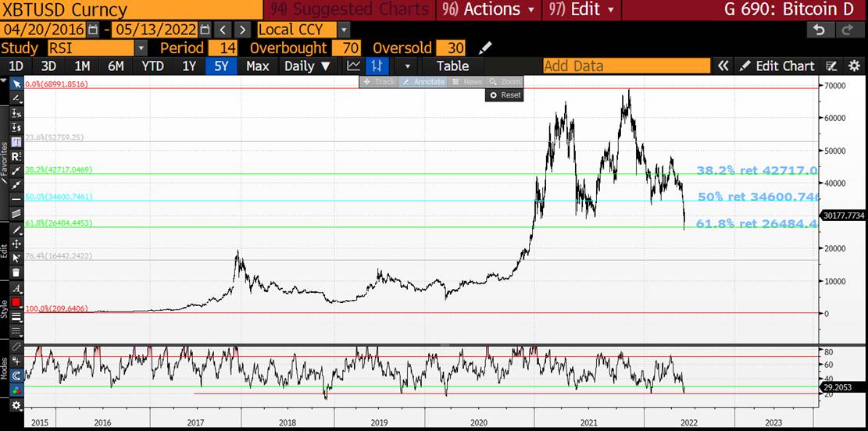Collapse panel with double left chevron
The width and height of the screenshot is (868, 431).
click(x=723, y=66)
